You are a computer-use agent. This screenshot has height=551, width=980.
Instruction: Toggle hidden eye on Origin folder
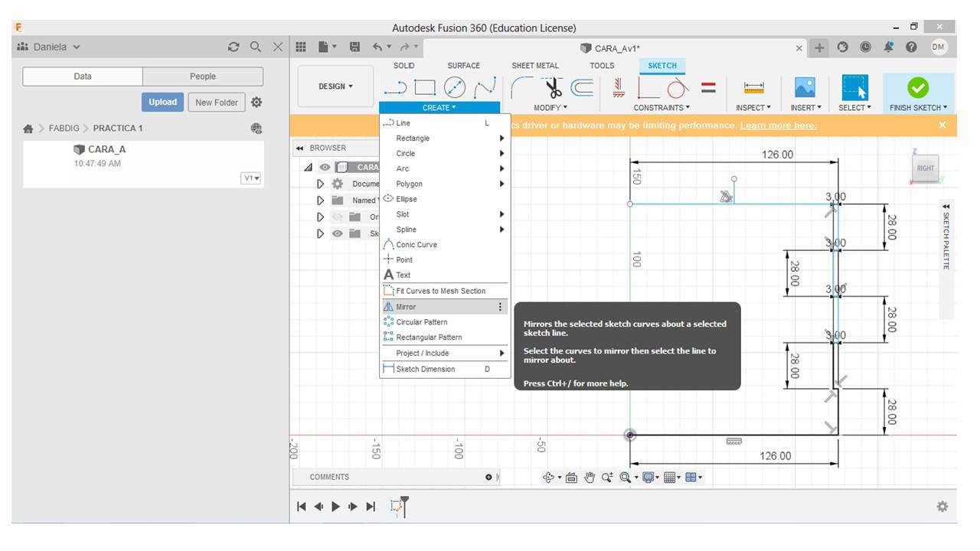(338, 217)
